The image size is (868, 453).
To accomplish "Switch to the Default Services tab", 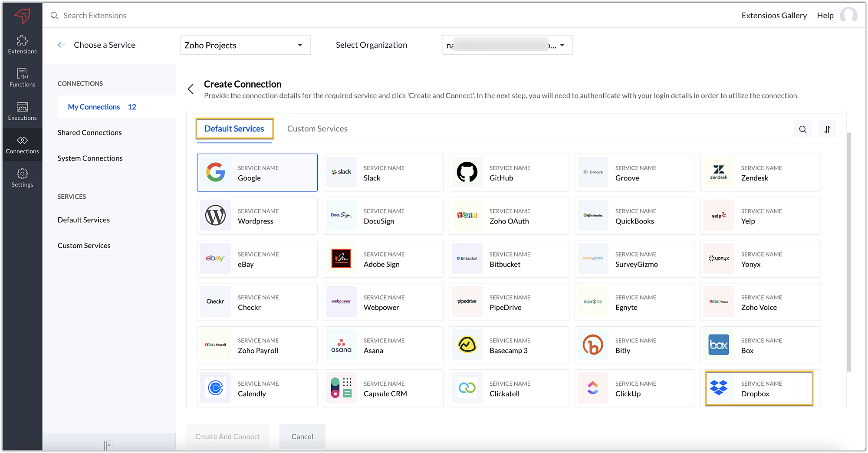I will pos(234,129).
